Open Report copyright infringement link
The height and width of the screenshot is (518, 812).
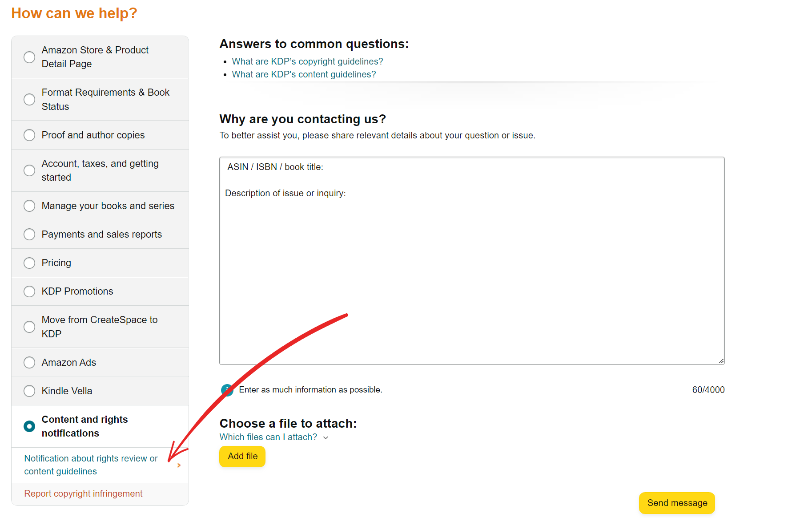tap(83, 494)
